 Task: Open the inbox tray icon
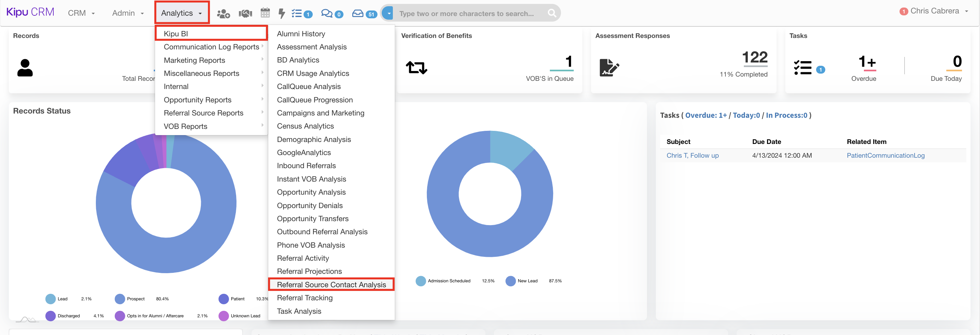tap(358, 14)
